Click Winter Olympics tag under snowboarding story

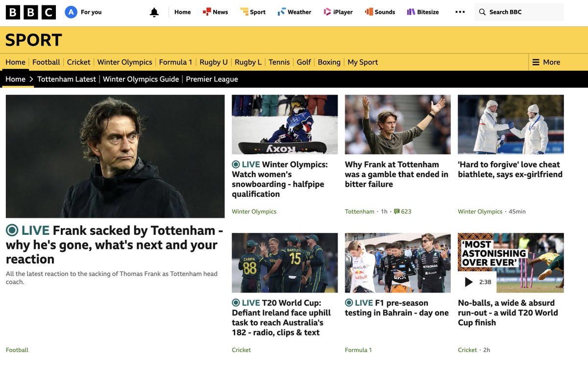click(254, 212)
